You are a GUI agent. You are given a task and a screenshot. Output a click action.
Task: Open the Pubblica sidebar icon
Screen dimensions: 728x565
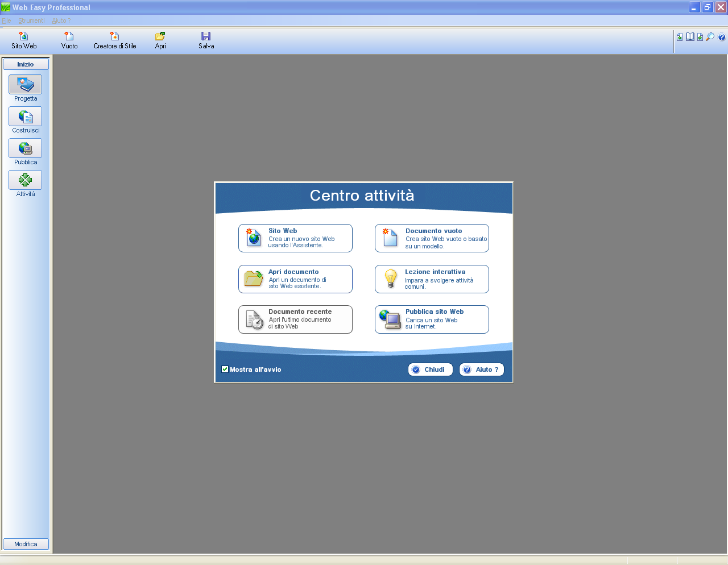25,148
